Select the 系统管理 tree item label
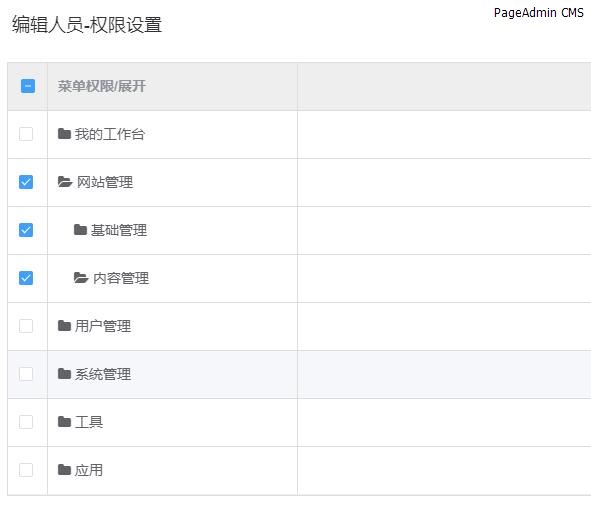 click(x=103, y=374)
